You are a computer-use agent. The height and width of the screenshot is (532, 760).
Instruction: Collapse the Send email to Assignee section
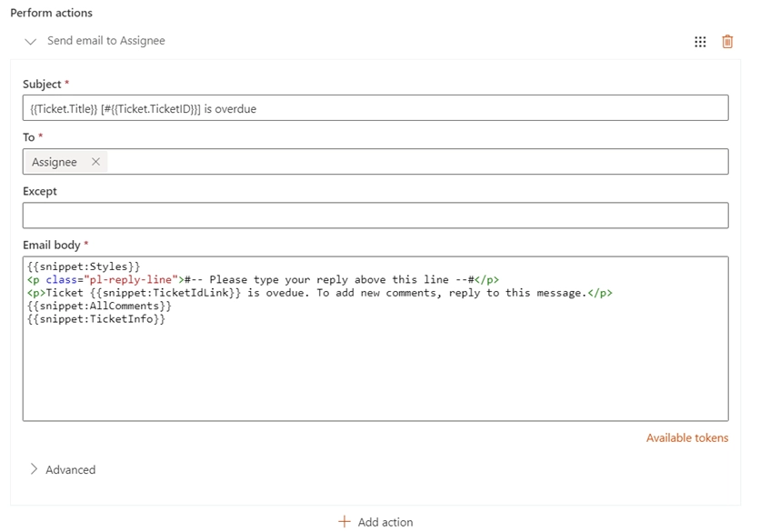(31, 41)
